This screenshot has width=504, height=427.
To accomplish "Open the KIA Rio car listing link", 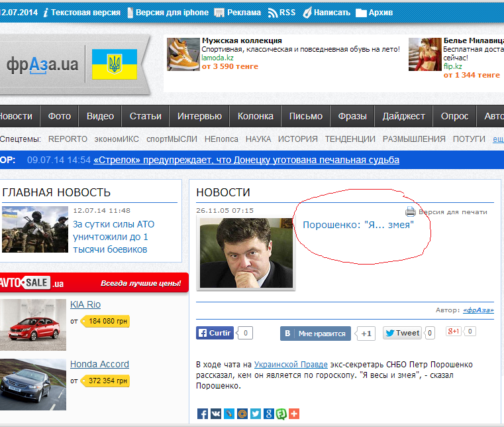I will [85, 304].
